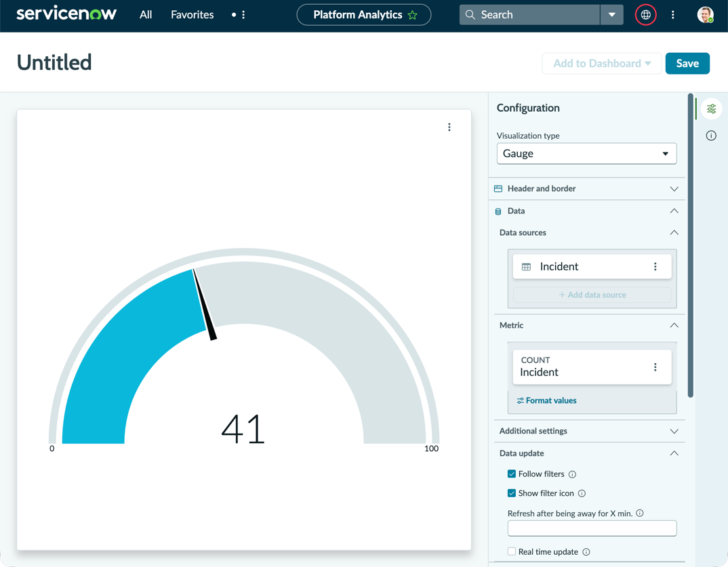Open the gauge visualization kebab menu
The height and width of the screenshot is (567, 728).
pos(449,127)
